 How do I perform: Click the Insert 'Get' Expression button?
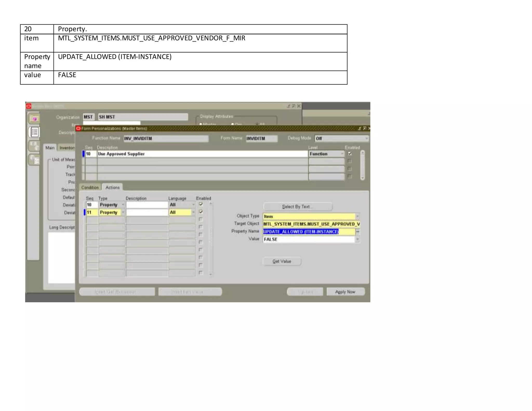(x=117, y=292)
